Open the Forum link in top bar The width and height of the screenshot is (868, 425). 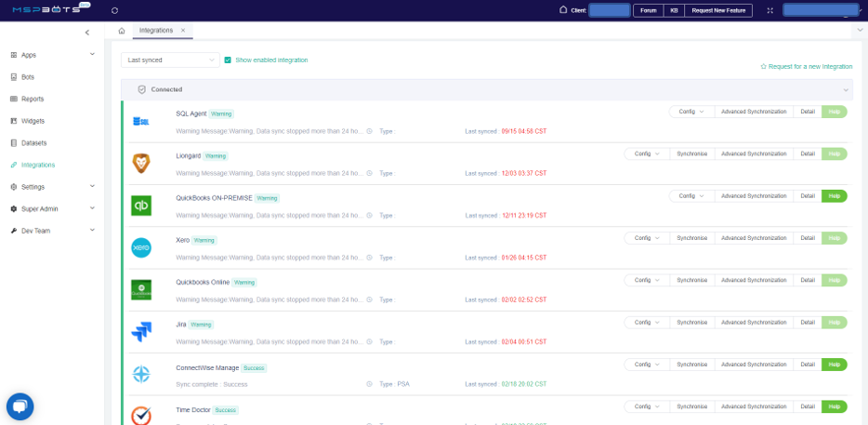[x=649, y=10]
